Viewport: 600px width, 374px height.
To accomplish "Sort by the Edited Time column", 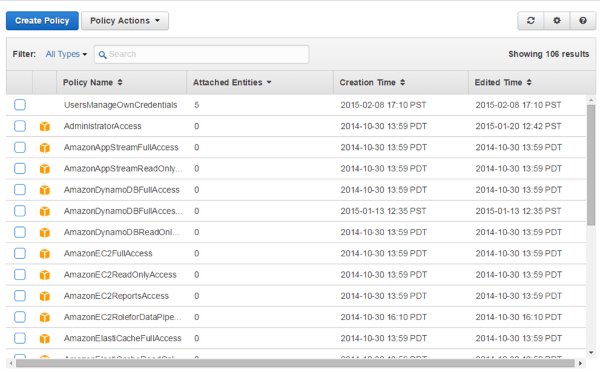I will click(x=503, y=82).
